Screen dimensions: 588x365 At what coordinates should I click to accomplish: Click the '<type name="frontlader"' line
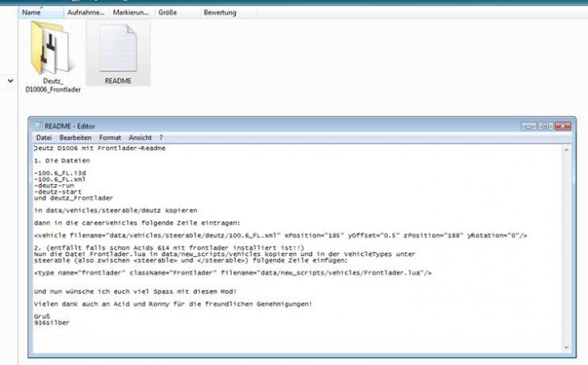tap(233, 273)
